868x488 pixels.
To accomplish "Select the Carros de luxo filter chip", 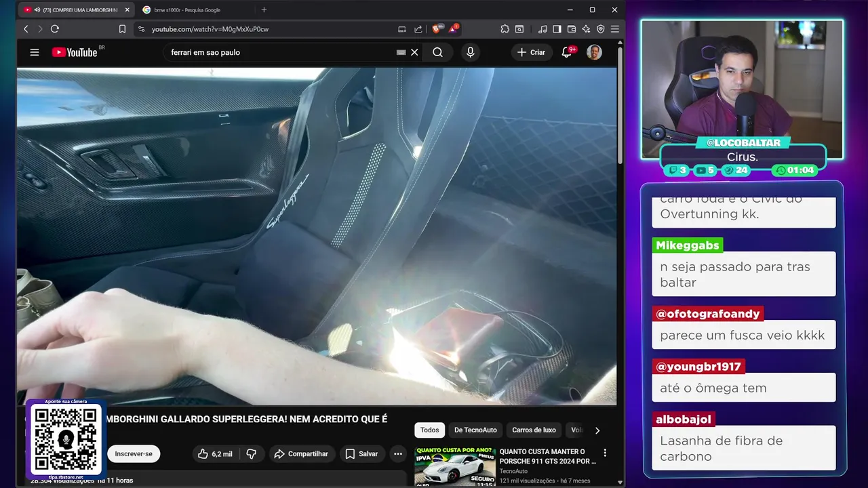I will [x=534, y=430].
